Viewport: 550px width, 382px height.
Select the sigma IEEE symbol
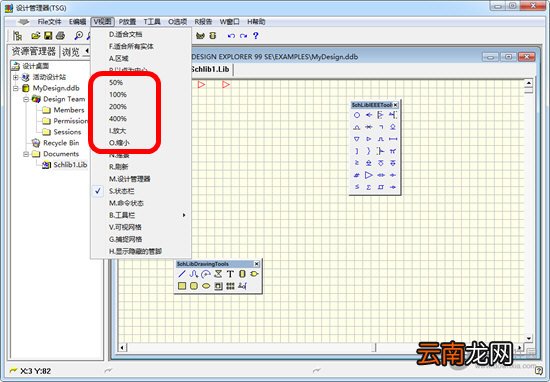[x=369, y=187]
